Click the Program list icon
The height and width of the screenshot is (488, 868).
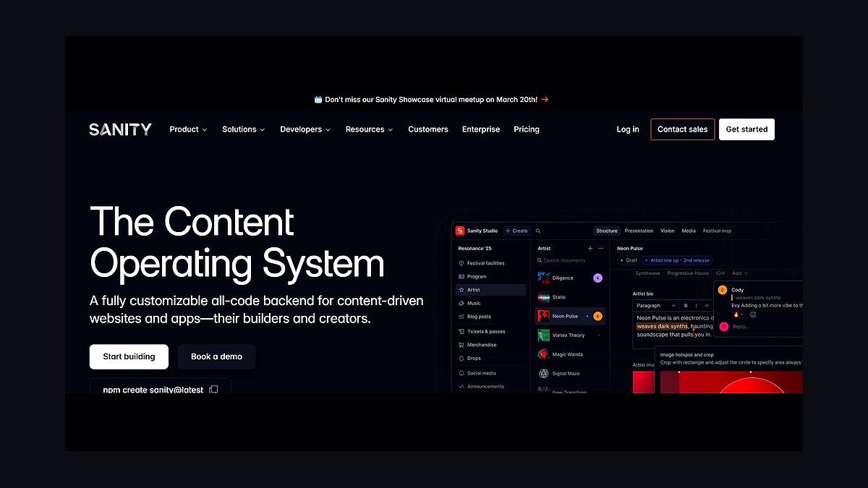[461, 276]
